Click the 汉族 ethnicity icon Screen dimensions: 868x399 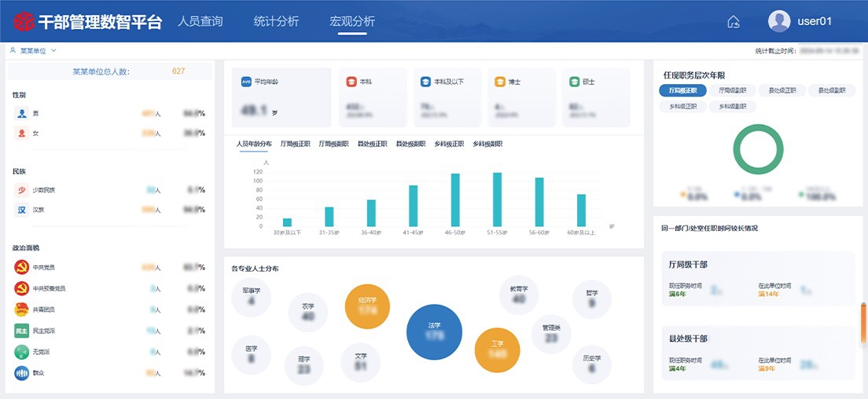[x=21, y=210]
